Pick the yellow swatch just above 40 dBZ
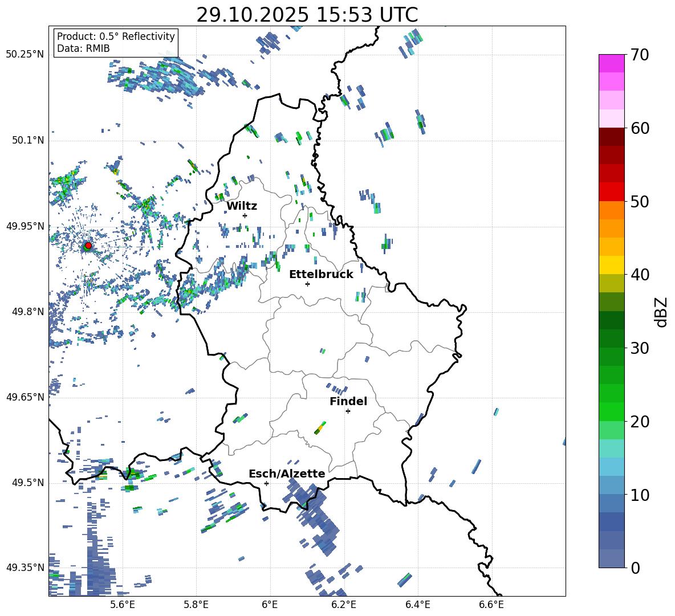 pyautogui.click(x=612, y=265)
